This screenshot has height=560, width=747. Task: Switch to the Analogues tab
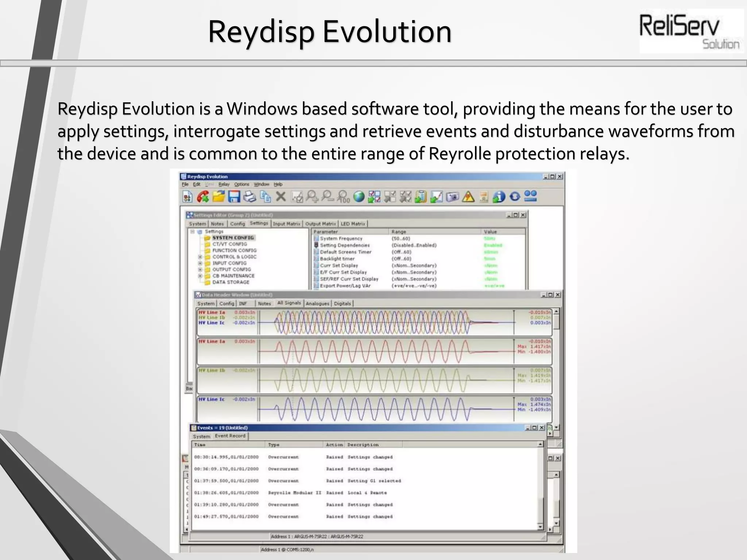(x=317, y=304)
